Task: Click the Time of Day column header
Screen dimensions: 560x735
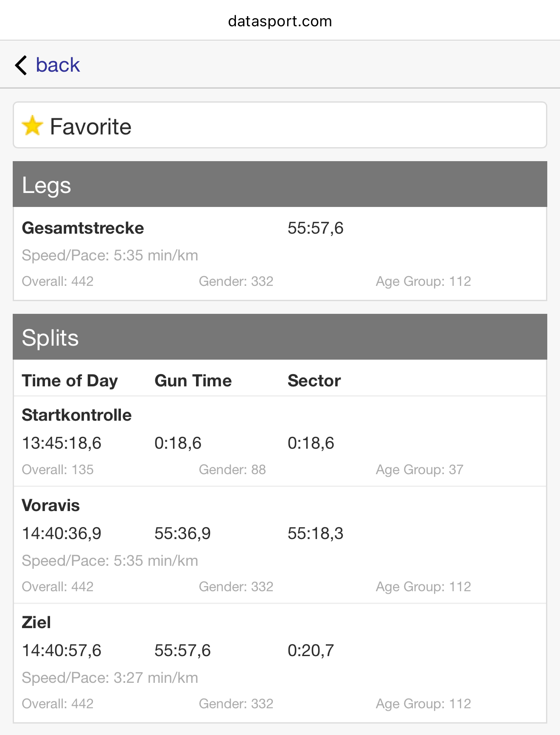Action: (70, 381)
